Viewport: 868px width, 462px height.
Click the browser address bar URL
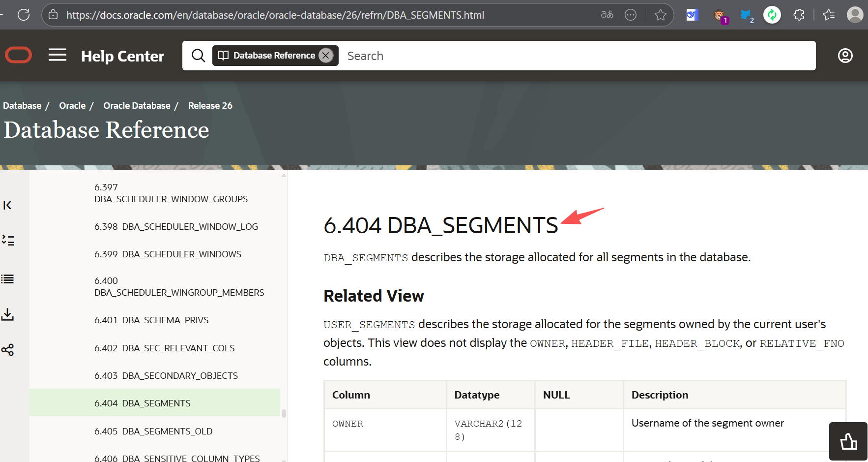point(275,15)
